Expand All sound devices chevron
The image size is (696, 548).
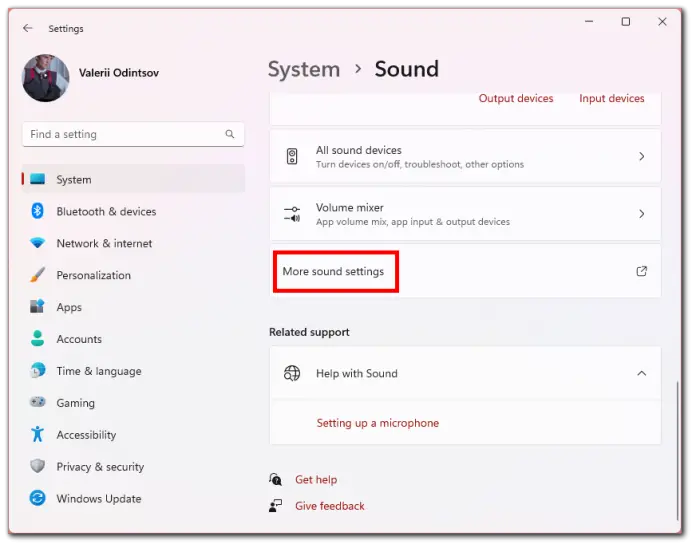click(x=642, y=156)
